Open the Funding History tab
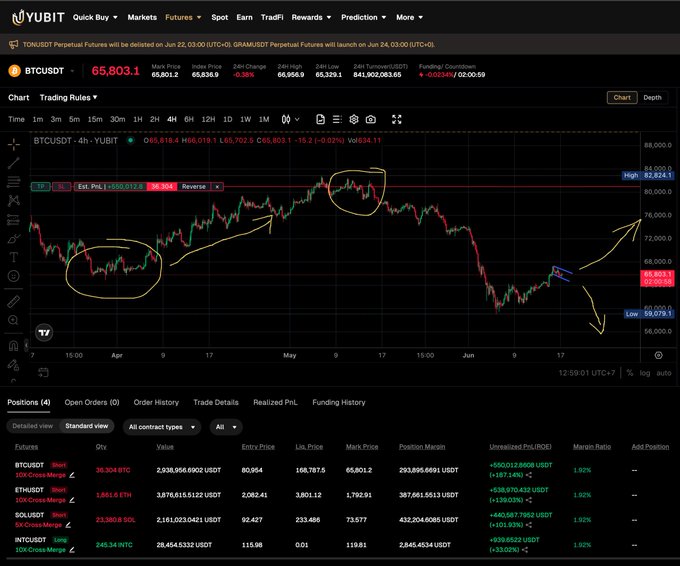The height and width of the screenshot is (566, 680). click(x=339, y=402)
